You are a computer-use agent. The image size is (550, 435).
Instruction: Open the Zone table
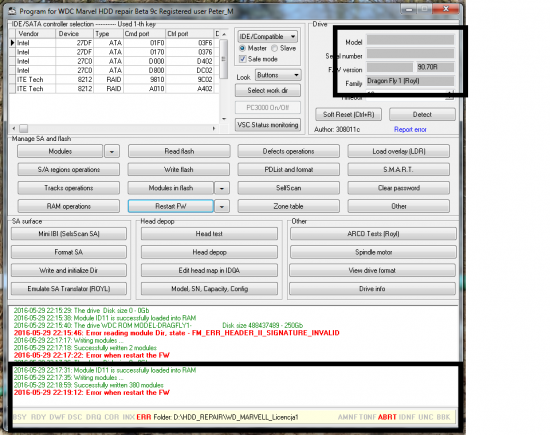[x=288, y=207]
